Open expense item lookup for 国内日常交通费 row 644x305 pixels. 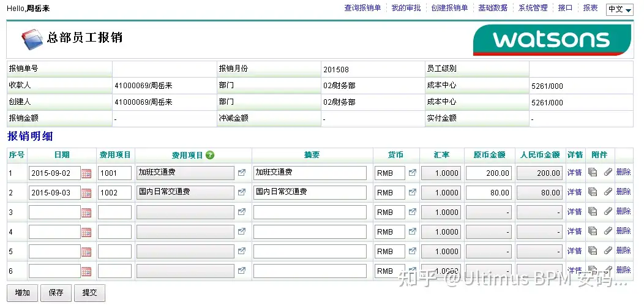(242, 192)
